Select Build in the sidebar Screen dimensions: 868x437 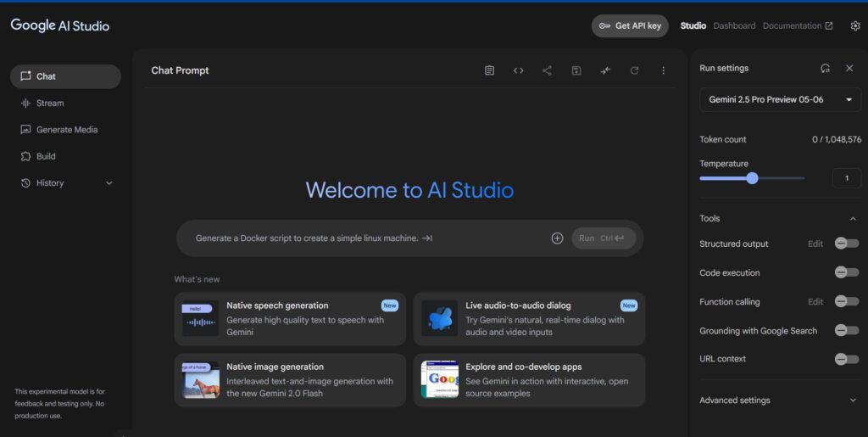pos(65,156)
